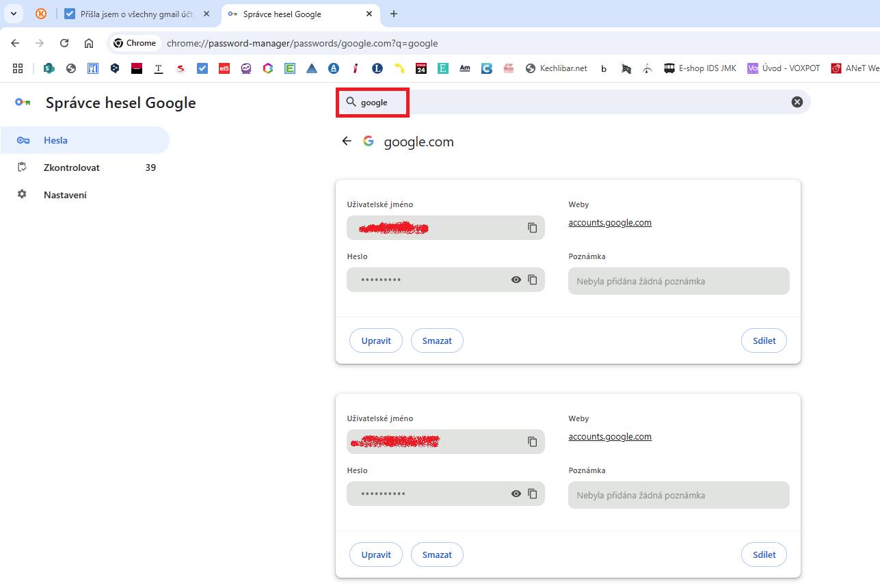Copy the second entry's username
This screenshot has width=880, height=588.
pos(533,442)
